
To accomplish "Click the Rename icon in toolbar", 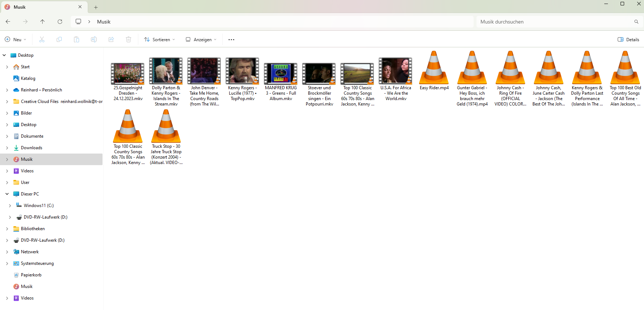I will (94, 39).
